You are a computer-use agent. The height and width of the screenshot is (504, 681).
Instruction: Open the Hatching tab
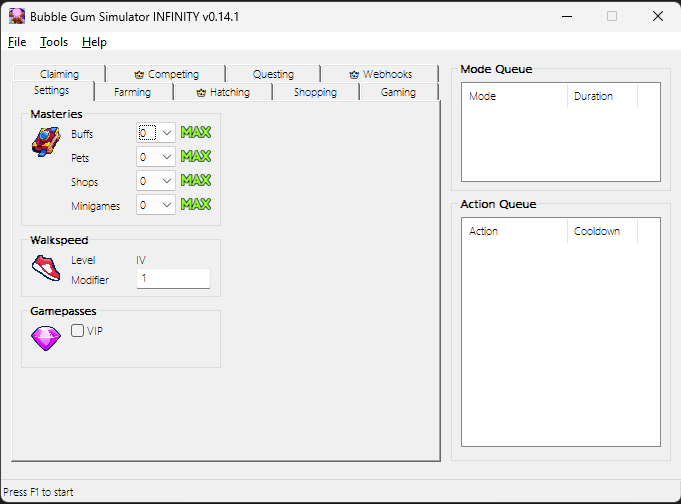(x=223, y=92)
